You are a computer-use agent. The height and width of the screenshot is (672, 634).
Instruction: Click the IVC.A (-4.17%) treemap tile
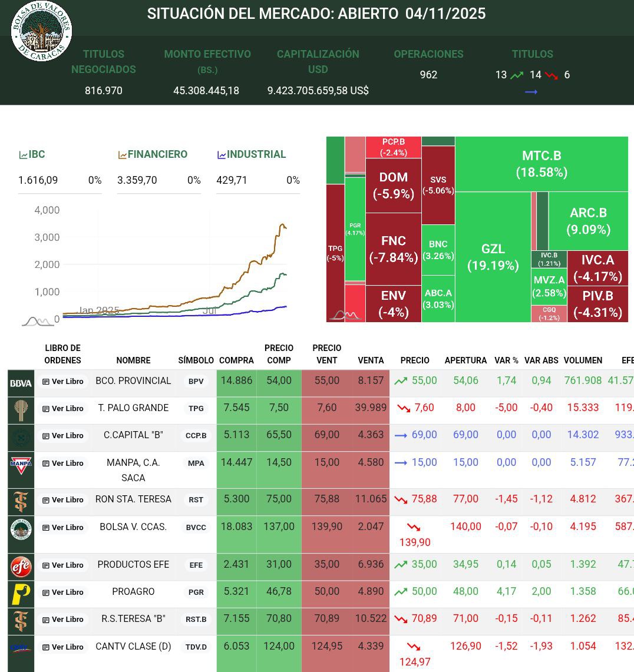coord(597,269)
